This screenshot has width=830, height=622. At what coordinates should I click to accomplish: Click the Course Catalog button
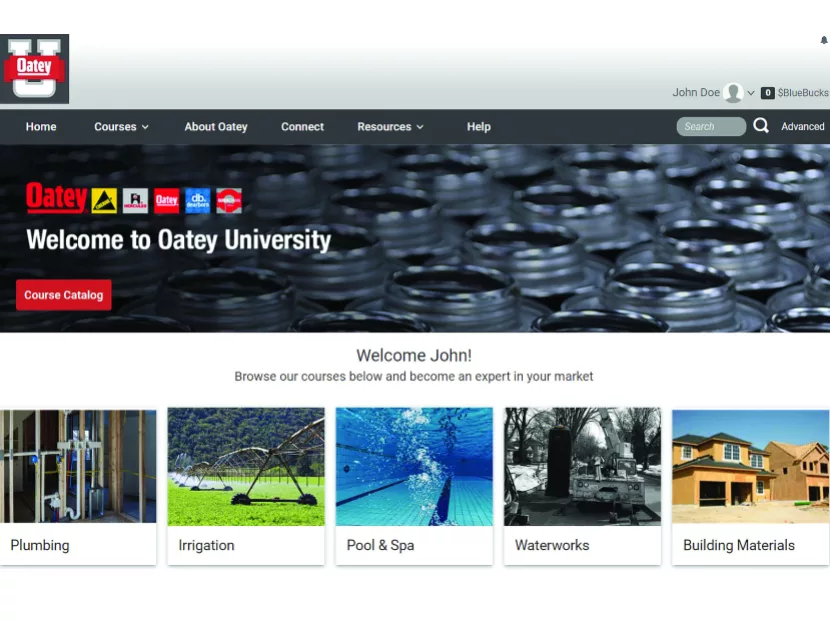[x=63, y=294]
